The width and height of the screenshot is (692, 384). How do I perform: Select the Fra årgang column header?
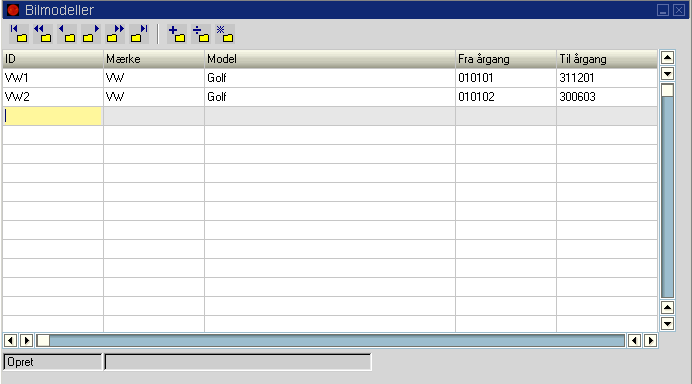pyautogui.click(x=506, y=59)
